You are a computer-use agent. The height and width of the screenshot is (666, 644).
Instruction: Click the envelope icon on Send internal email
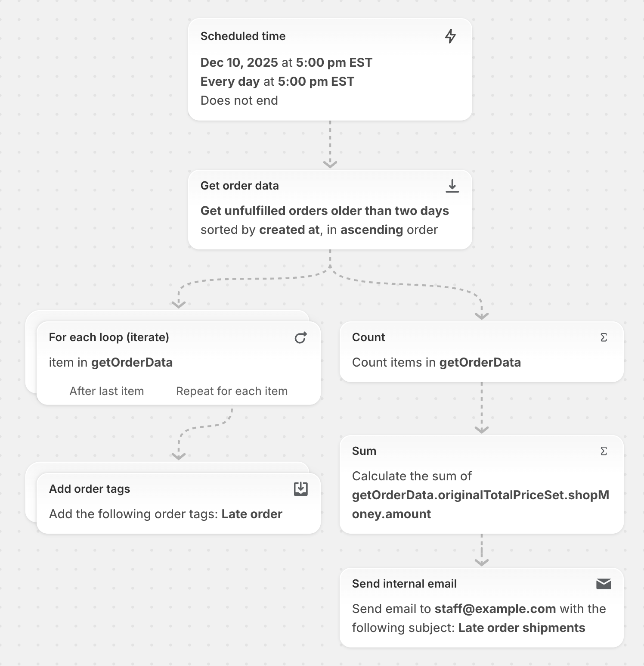pos(604,584)
